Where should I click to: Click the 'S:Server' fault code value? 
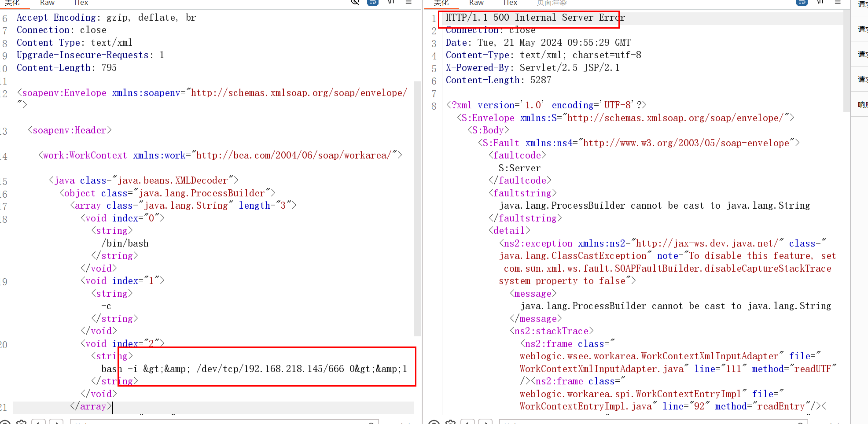click(x=519, y=168)
